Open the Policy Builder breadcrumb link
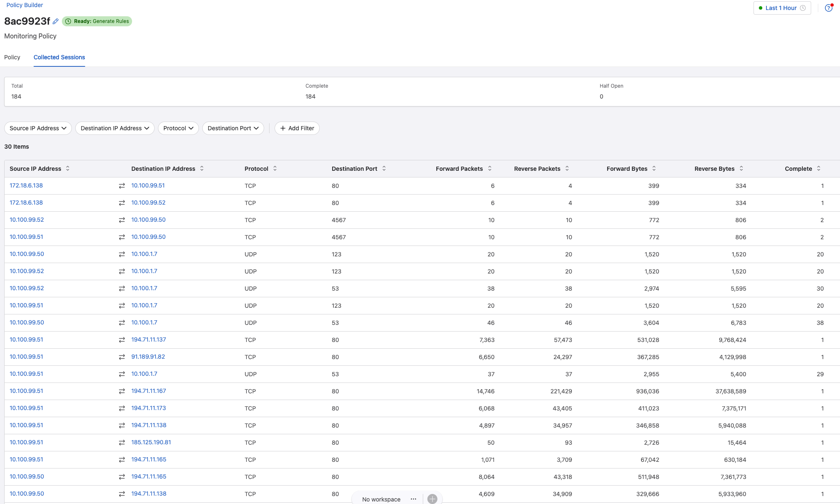This screenshot has width=840, height=504. 25,5
